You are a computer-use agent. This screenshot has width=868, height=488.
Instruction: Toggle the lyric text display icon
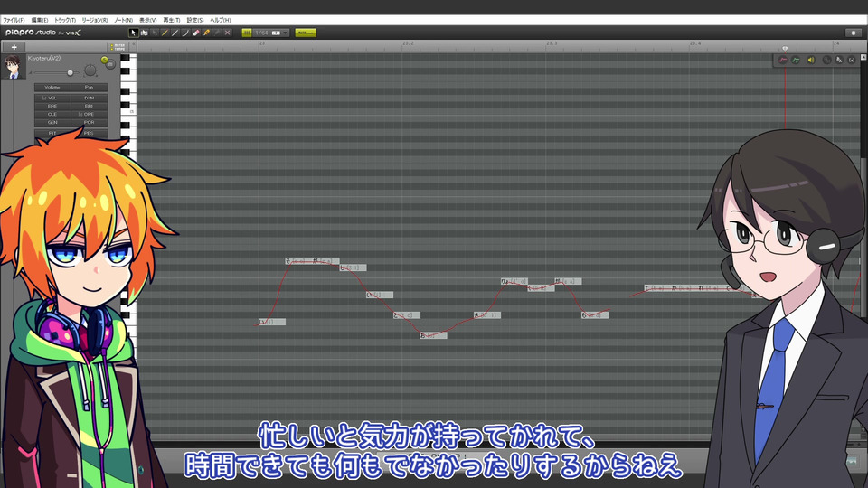(839, 60)
